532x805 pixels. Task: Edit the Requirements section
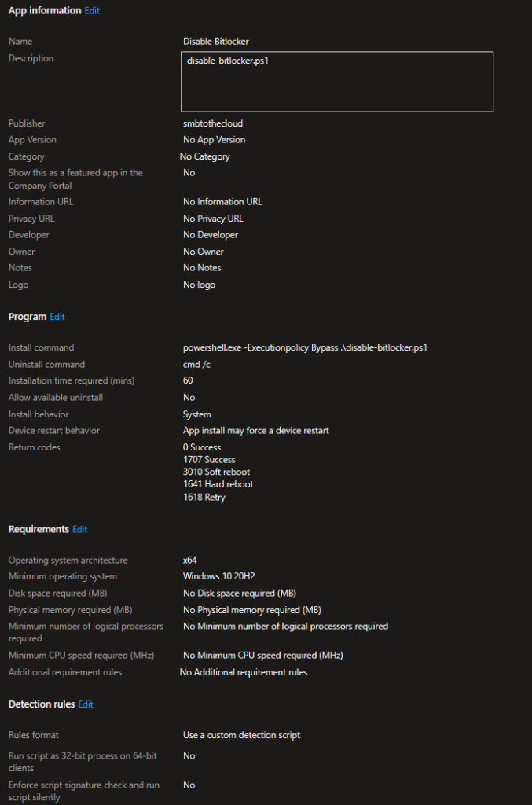click(80, 530)
